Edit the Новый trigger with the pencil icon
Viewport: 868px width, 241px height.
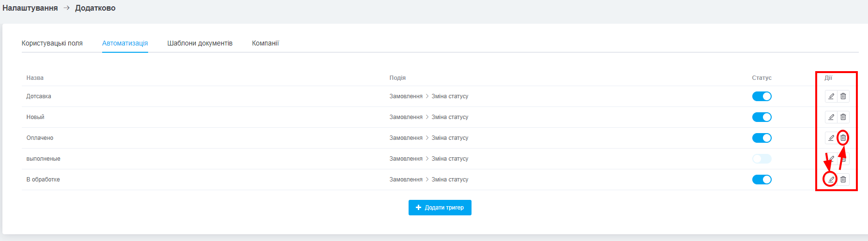click(831, 117)
